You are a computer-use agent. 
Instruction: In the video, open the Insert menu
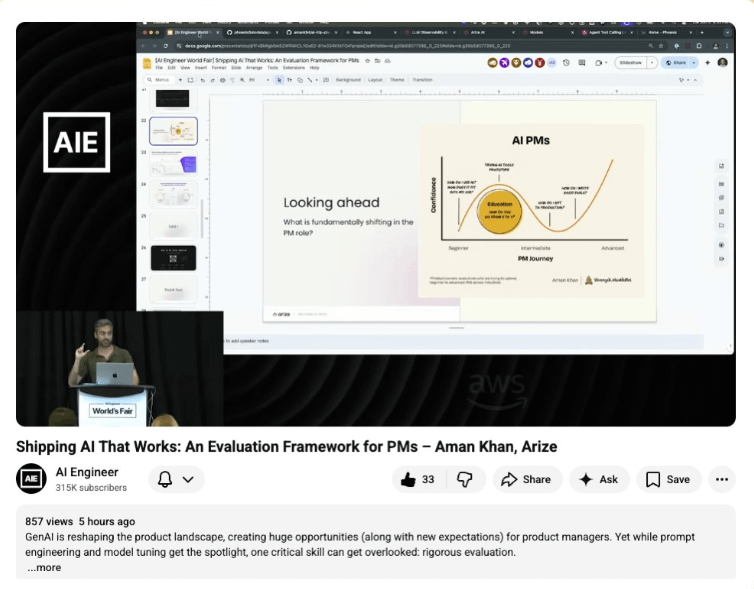click(201, 68)
